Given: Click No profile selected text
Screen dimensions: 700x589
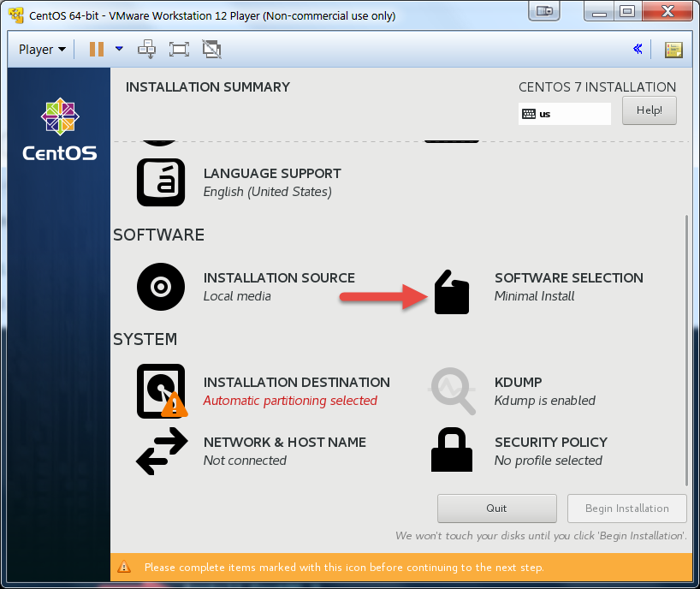Looking at the screenshot, I should [x=549, y=461].
